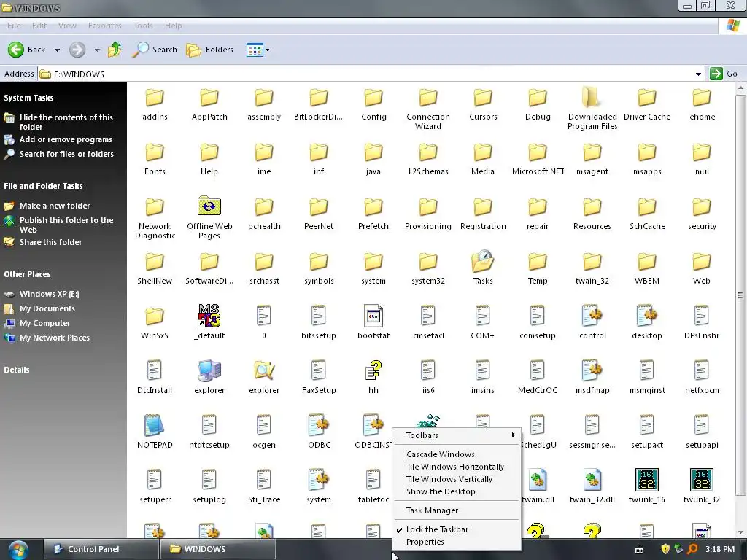Image resolution: width=747 pixels, height=560 pixels.
Task: Click the 3:18 PM clock
Action: [x=720, y=549]
